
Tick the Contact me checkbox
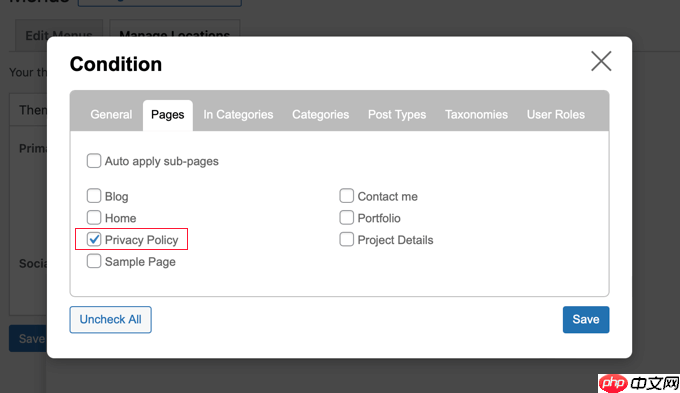347,196
